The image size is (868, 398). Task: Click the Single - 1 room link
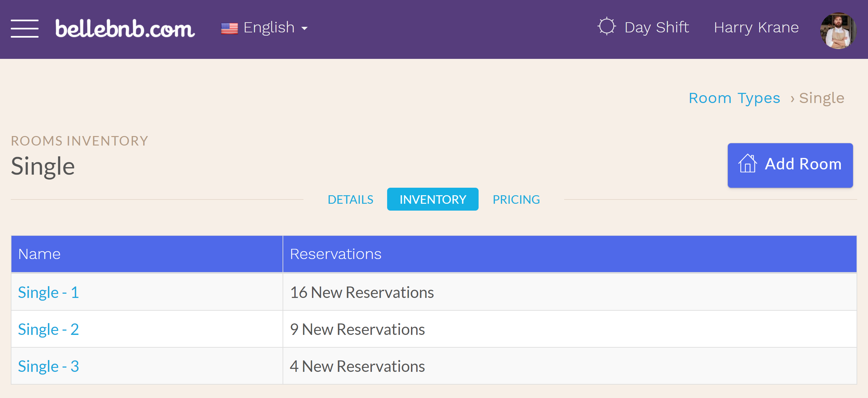click(49, 292)
